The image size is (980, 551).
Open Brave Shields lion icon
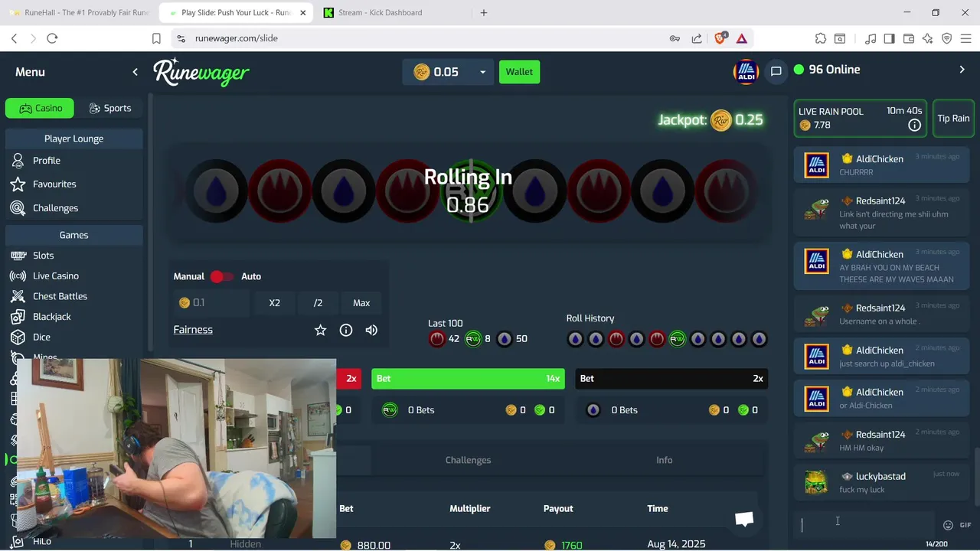click(x=720, y=38)
